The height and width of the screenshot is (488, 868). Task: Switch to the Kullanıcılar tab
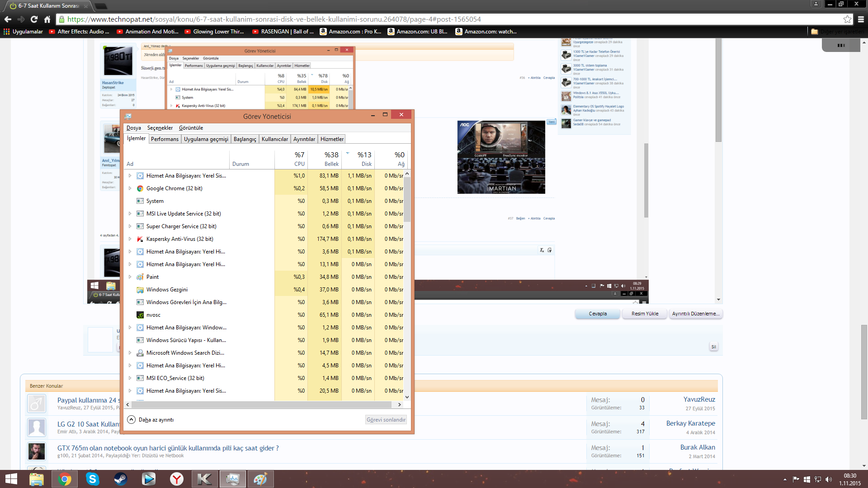275,139
